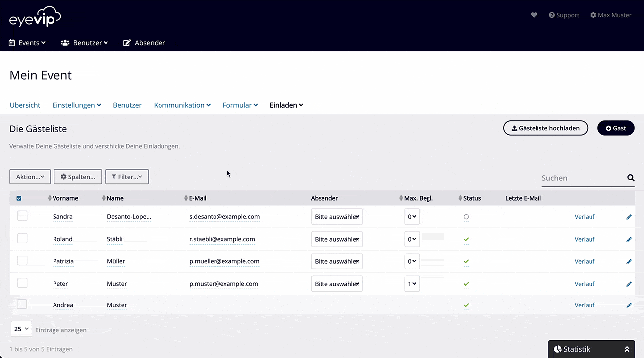Open the entries-per-page '25' dropdown
Viewport: 644px width, 358px height.
point(21,328)
